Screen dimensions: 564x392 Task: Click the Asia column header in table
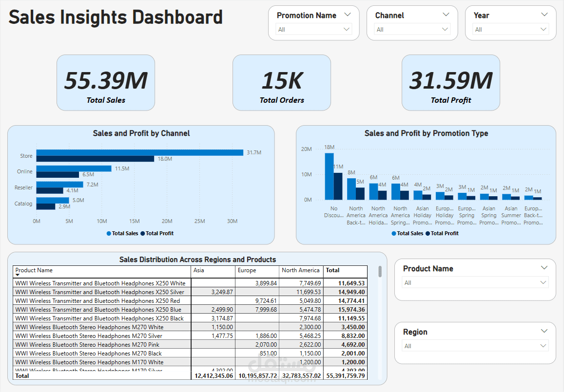[x=199, y=270]
